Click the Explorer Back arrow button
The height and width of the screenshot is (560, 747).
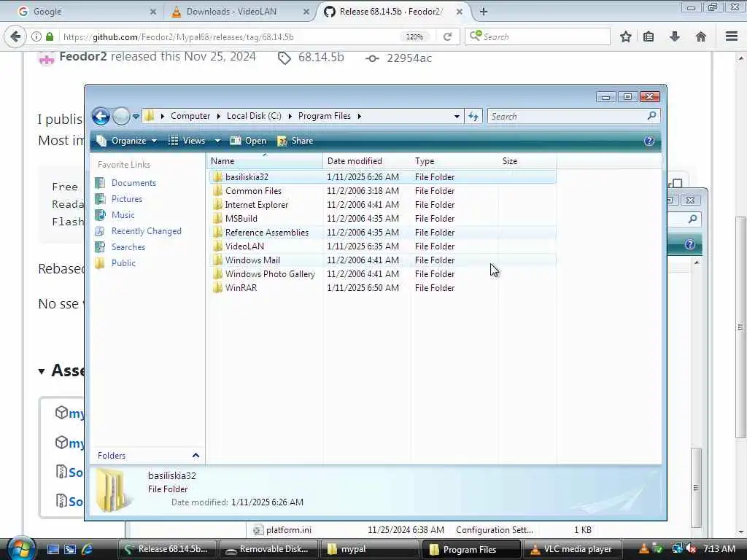(x=101, y=116)
